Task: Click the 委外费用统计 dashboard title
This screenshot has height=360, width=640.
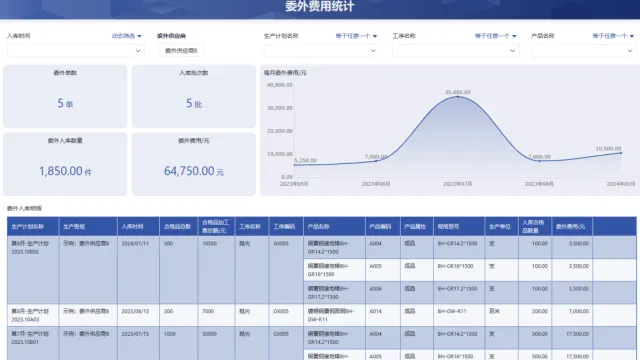Action: [320, 7]
